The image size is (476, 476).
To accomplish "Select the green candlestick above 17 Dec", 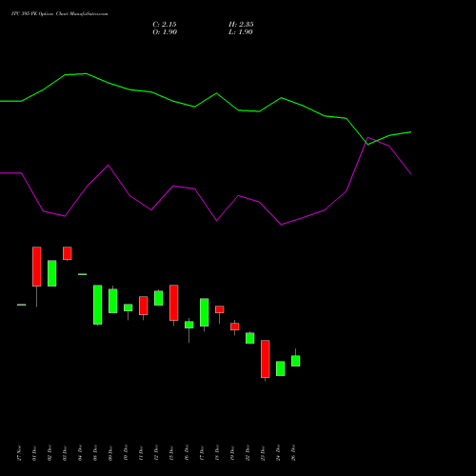I will pos(205,312).
